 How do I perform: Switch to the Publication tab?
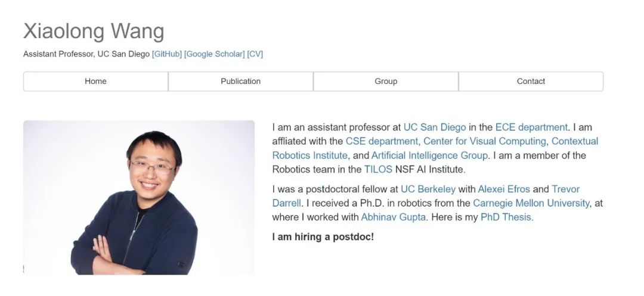coord(241,81)
